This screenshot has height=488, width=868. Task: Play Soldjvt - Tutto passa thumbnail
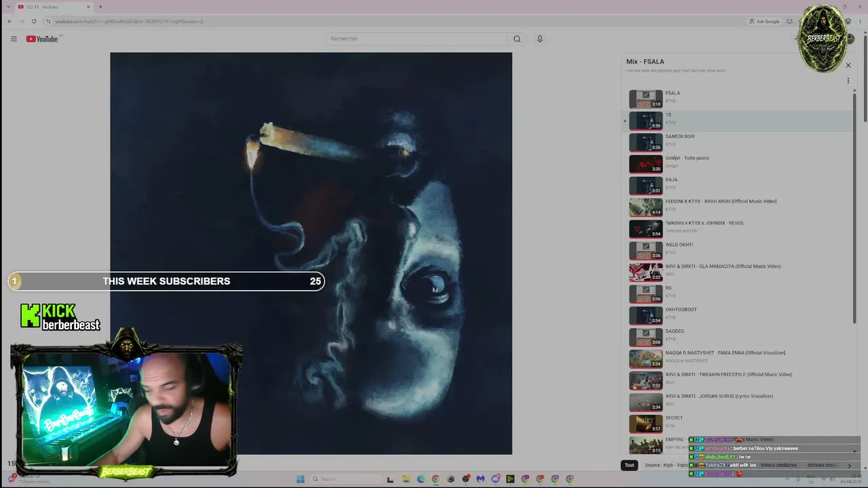coord(646,164)
